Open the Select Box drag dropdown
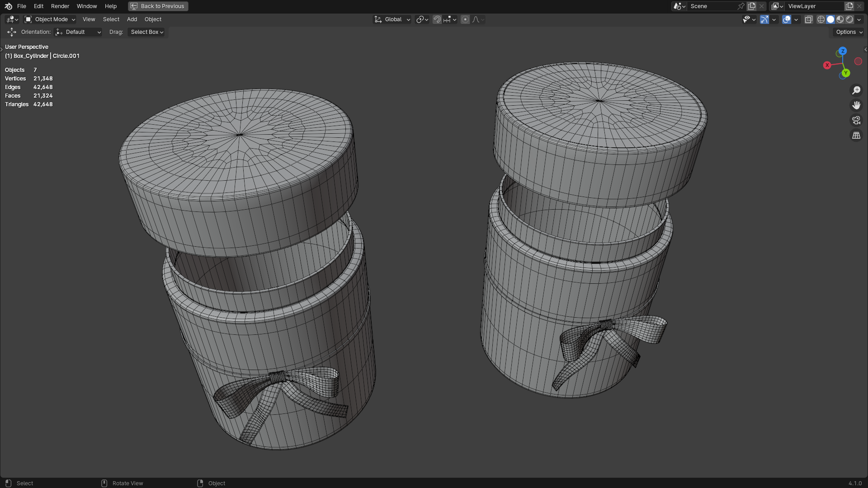Viewport: 868px width, 488px height. click(147, 32)
